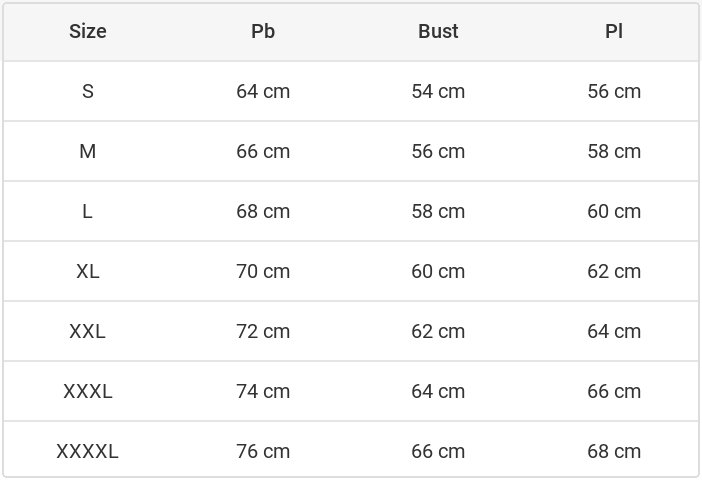
Task: Select the XXL size row label
Action: 88,331
